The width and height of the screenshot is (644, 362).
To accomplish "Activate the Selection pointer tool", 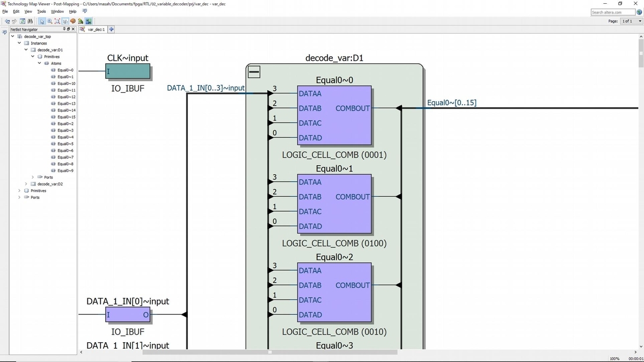I will (42, 21).
